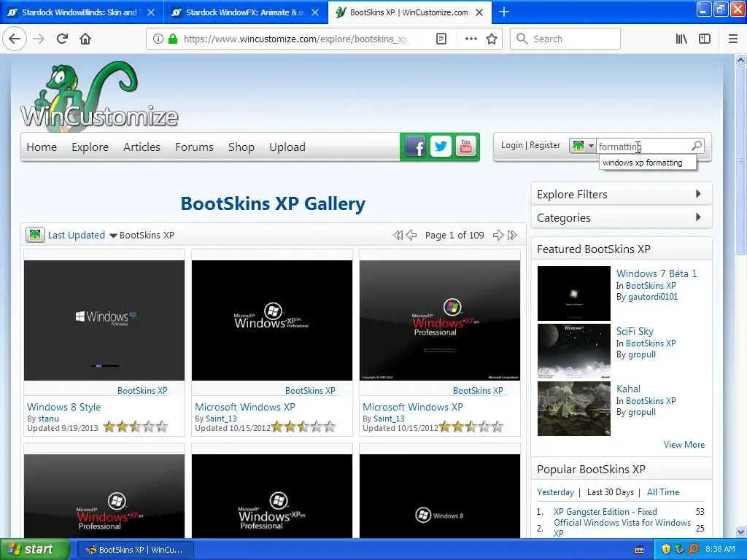
Task: Go to next gallery page arrow
Action: pyautogui.click(x=498, y=235)
